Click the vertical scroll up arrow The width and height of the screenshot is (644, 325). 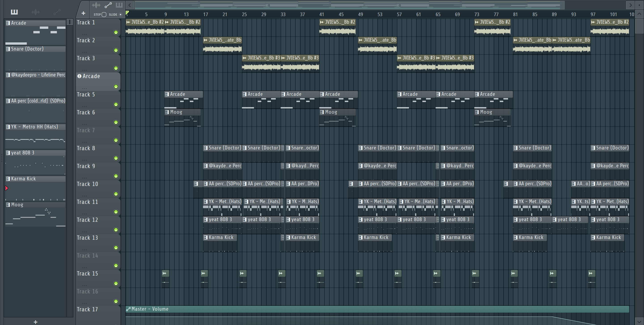click(x=640, y=14)
